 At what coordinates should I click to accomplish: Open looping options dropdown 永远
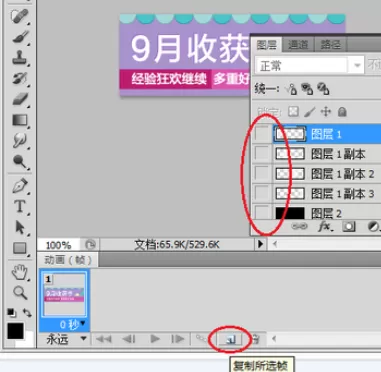point(66,339)
